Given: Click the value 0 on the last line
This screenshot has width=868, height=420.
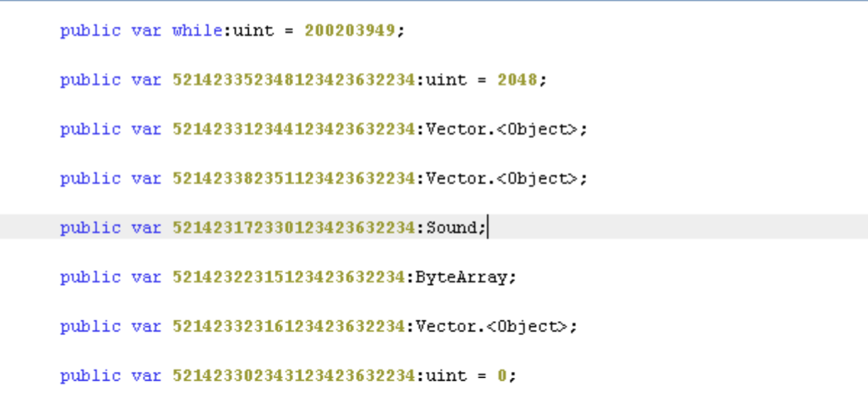Looking at the screenshot, I should click(502, 376).
